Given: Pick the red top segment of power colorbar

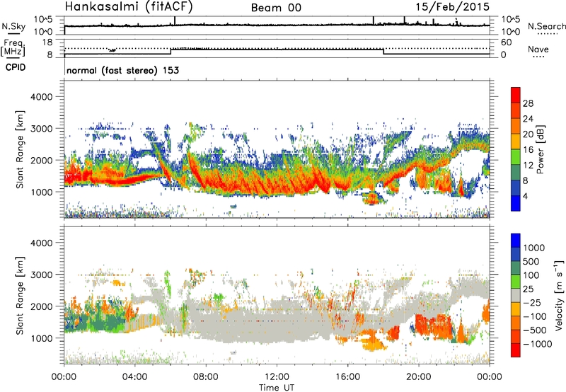Looking at the screenshot, I should coord(516,96).
